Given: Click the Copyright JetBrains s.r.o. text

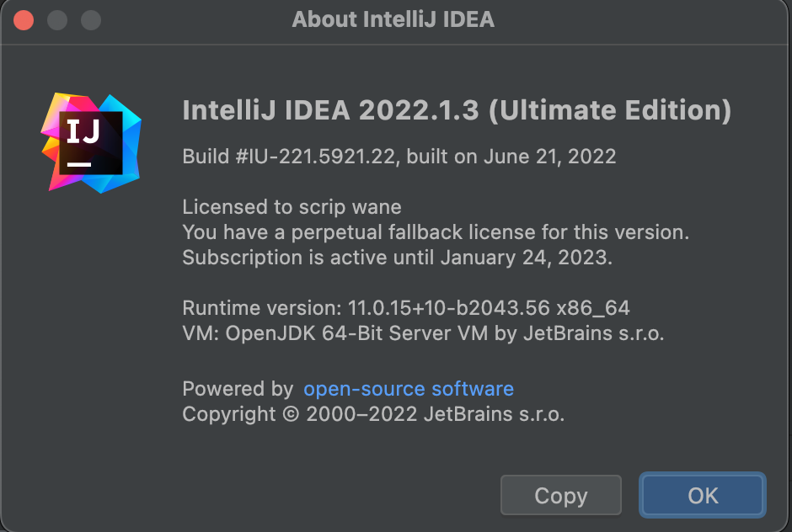Looking at the screenshot, I should pyautogui.click(x=373, y=414).
